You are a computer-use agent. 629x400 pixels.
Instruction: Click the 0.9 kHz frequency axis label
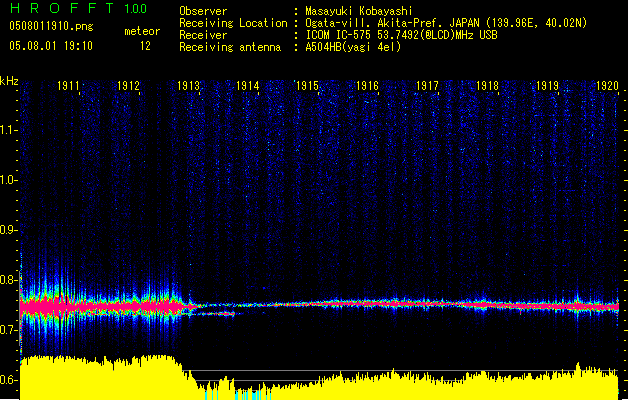pyautogui.click(x=8, y=230)
